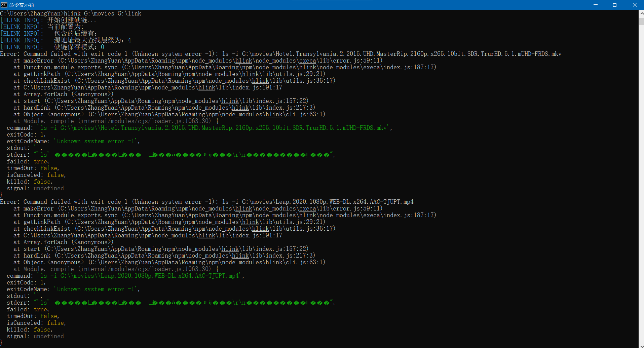Screen dimensions: 644x348
Task: Click the line '[HLINK INFO]: 开始创建硬链...'
Action: click(x=48, y=20)
